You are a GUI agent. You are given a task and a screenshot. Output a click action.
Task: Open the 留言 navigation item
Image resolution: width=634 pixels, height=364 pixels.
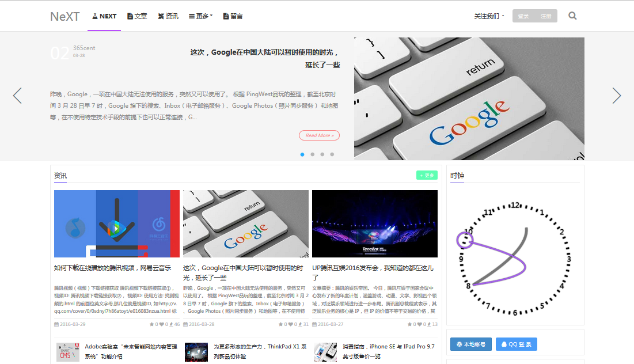[x=233, y=16]
